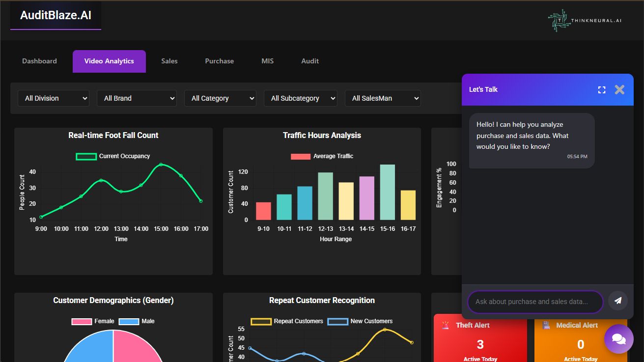
Task: Toggle Average Traffic legend item
Action: coord(301,156)
